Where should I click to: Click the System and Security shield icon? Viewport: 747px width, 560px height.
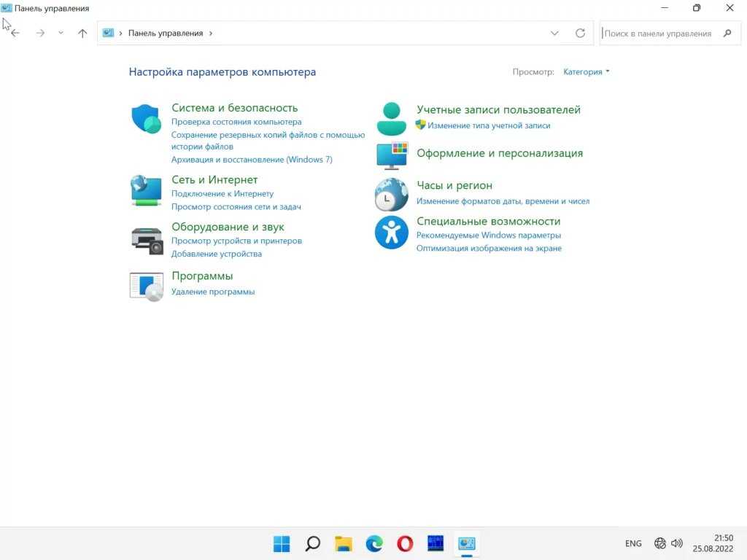coord(146,119)
